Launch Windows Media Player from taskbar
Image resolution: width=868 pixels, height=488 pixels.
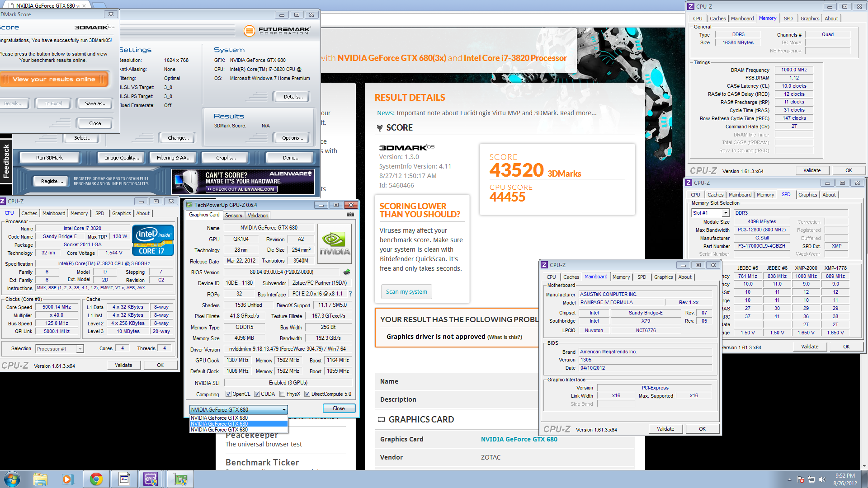(67, 479)
